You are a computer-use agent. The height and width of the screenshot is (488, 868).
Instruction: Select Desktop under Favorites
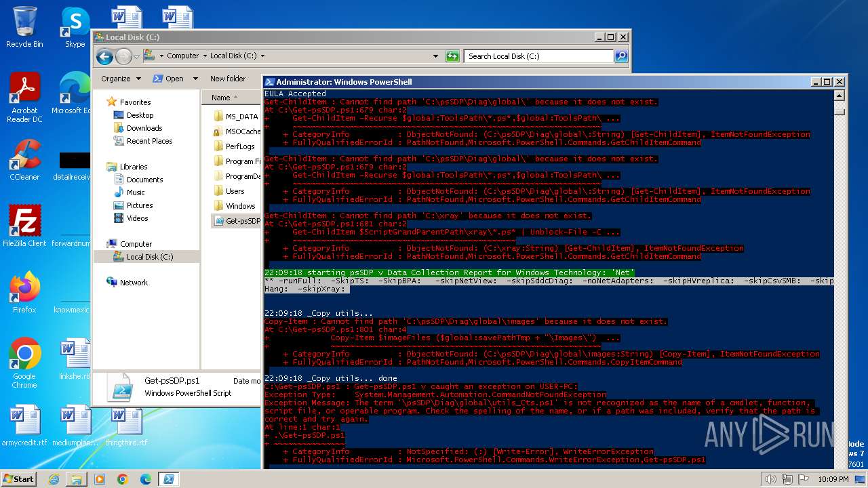[x=140, y=115]
